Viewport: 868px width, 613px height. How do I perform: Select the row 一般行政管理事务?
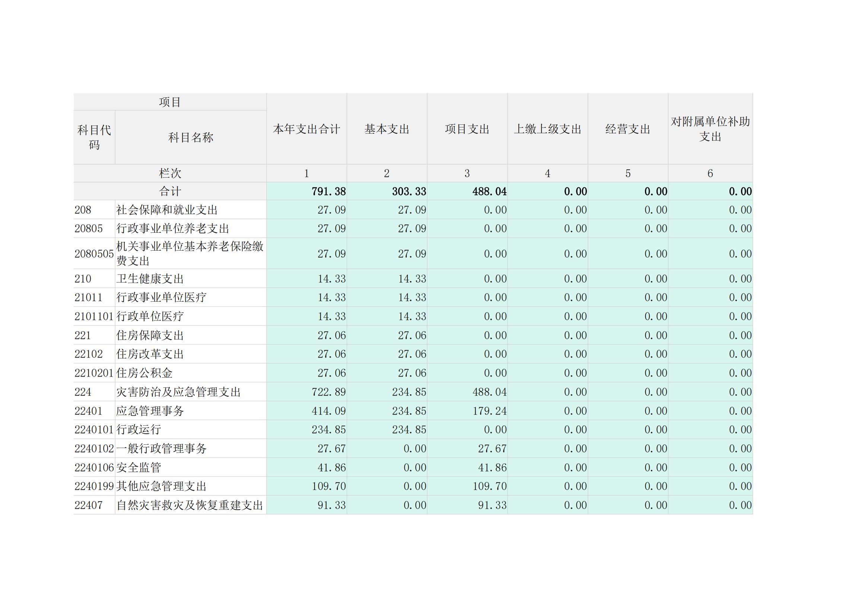pos(413,448)
